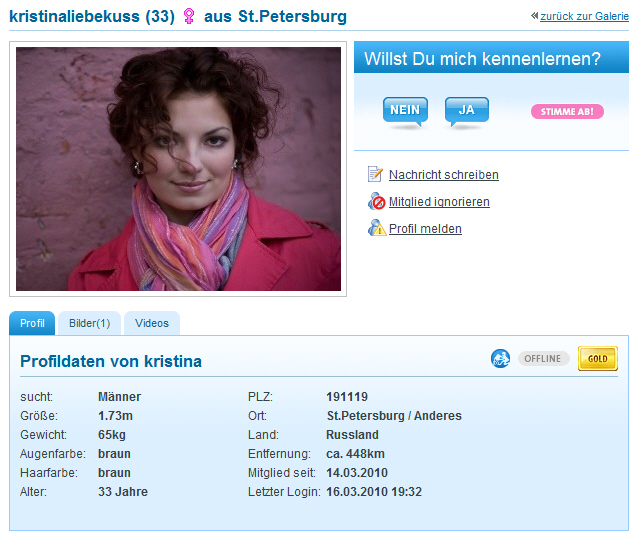This screenshot has height=537, width=638.
Task: Click the blocked-user icon beside Mitglied ignorieren
Action: coord(376,201)
